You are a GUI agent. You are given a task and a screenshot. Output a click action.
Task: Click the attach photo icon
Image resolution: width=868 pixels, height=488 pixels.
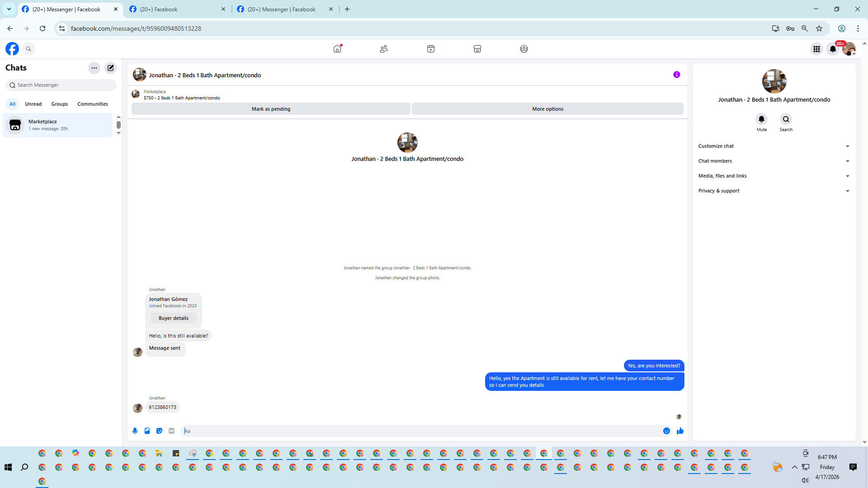[x=147, y=431]
